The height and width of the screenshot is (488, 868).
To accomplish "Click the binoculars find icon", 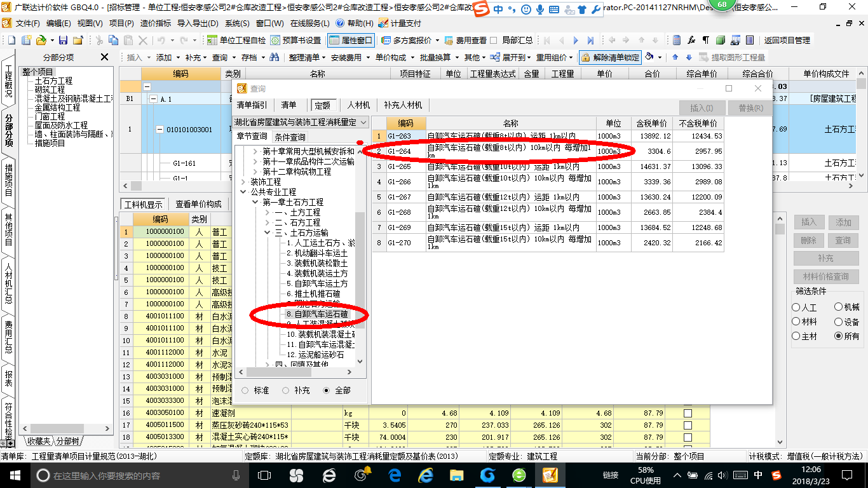I will tap(275, 57).
